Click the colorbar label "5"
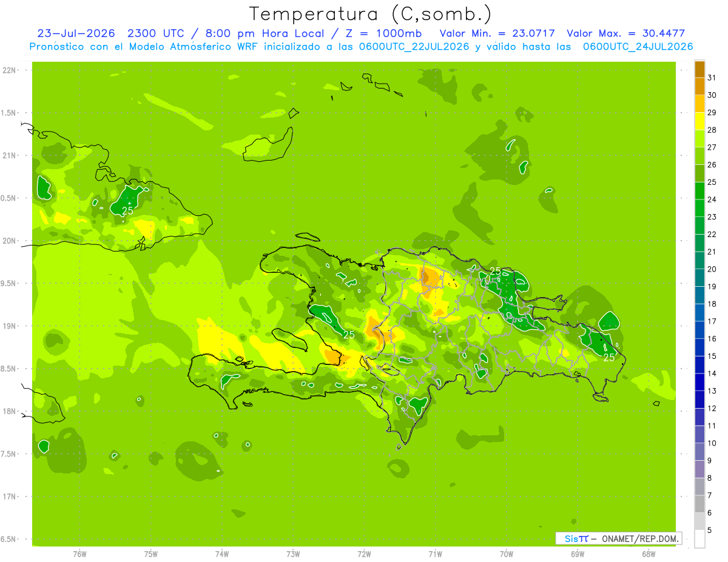The height and width of the screenshot is (562, 728). (x=709, y=530)
